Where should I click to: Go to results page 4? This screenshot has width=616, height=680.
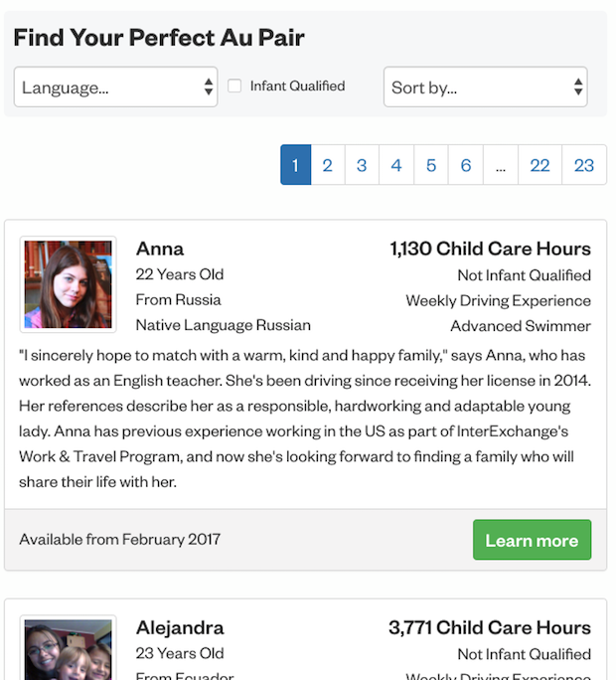click(x=396, y=165)
